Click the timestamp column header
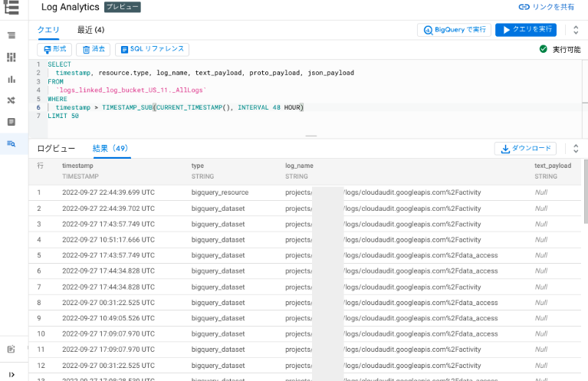 [77, 166]
